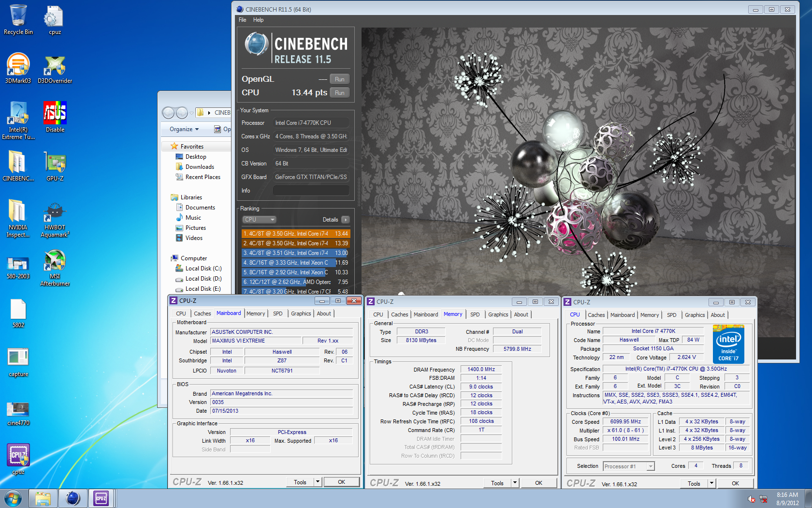812x508 pixels.
Task: Switch to About tab in left CPU-Z window
Action: tap(324, 314)
